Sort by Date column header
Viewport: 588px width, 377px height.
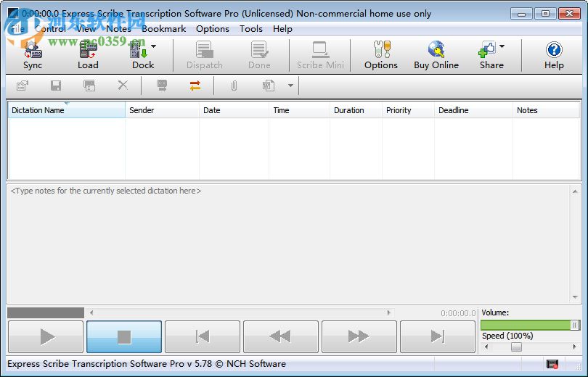(234, 110)
